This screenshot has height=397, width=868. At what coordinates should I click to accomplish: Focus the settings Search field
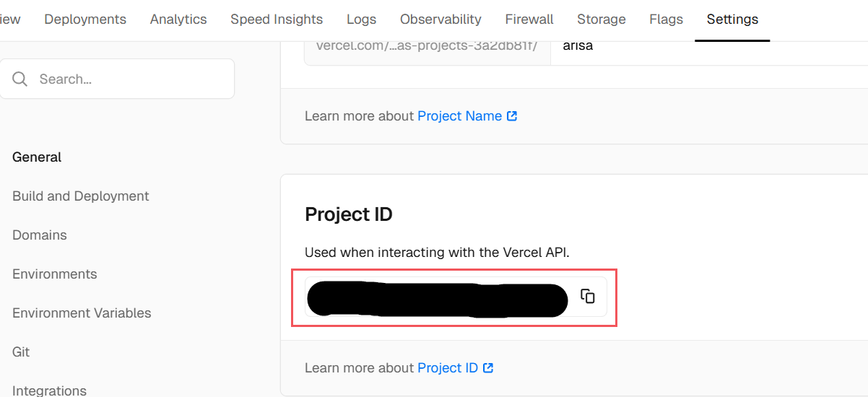pyautogui.click(x=117, y=79)
